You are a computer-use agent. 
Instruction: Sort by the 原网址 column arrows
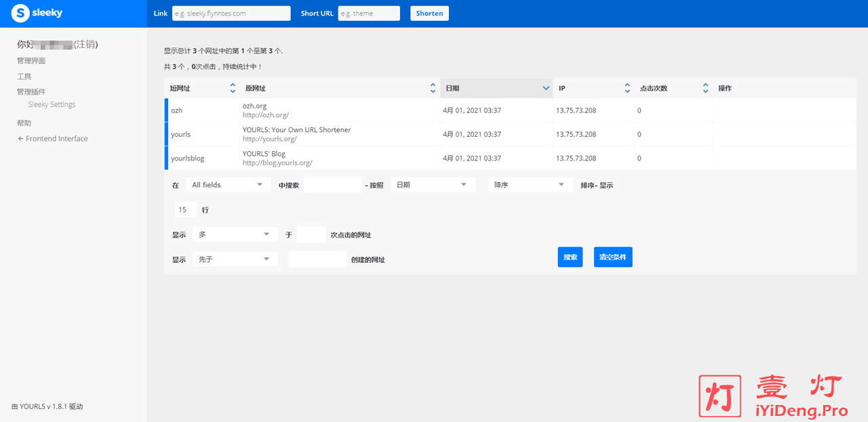tap(433, 88)
